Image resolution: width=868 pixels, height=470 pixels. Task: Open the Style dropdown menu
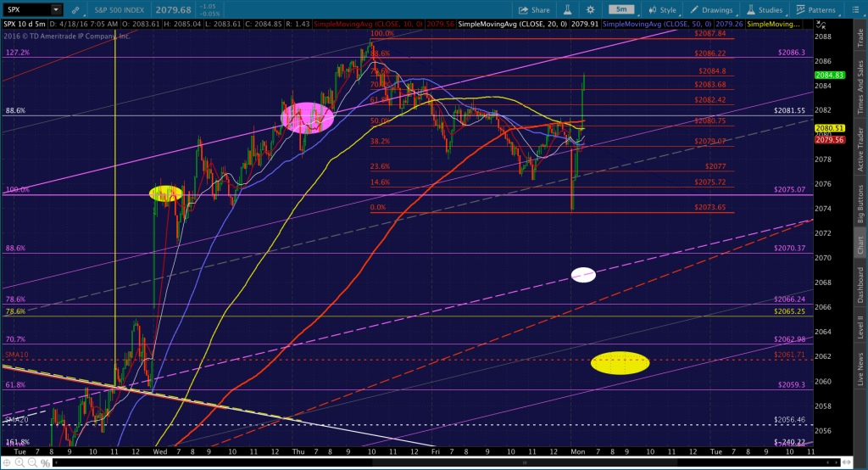(x=663, y=10)
